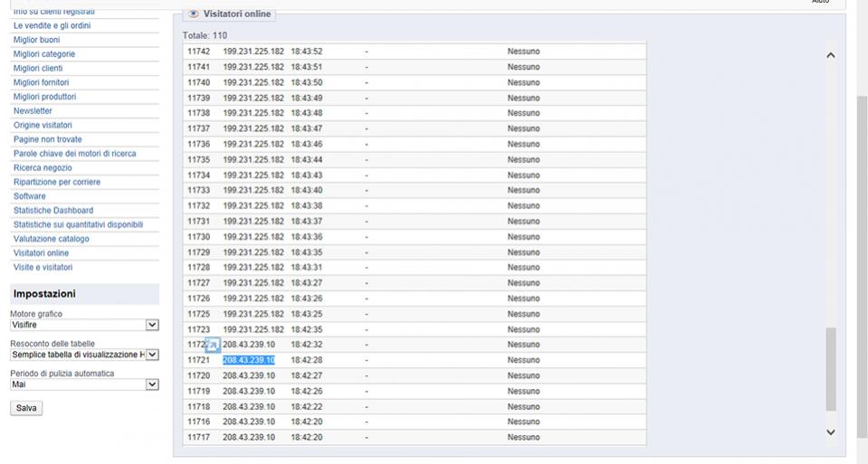Click the arrow icon on row 11722
Viewport: 868px width, 464px height.
click(213, 345)
